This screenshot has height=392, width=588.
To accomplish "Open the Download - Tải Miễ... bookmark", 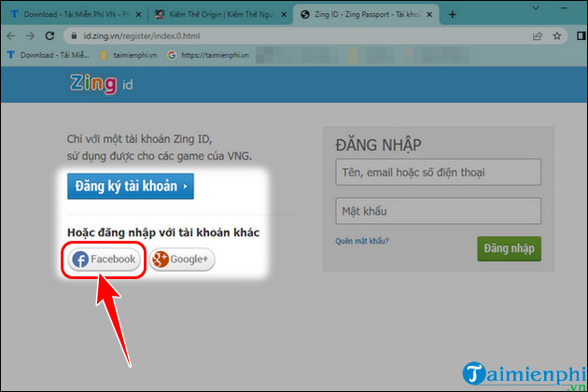I will (49, 55).
